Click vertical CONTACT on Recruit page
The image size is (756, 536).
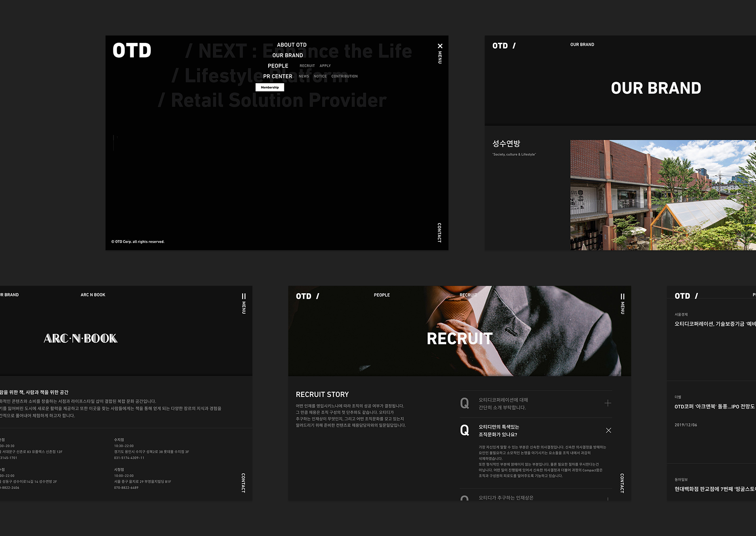tap(622, 483)
